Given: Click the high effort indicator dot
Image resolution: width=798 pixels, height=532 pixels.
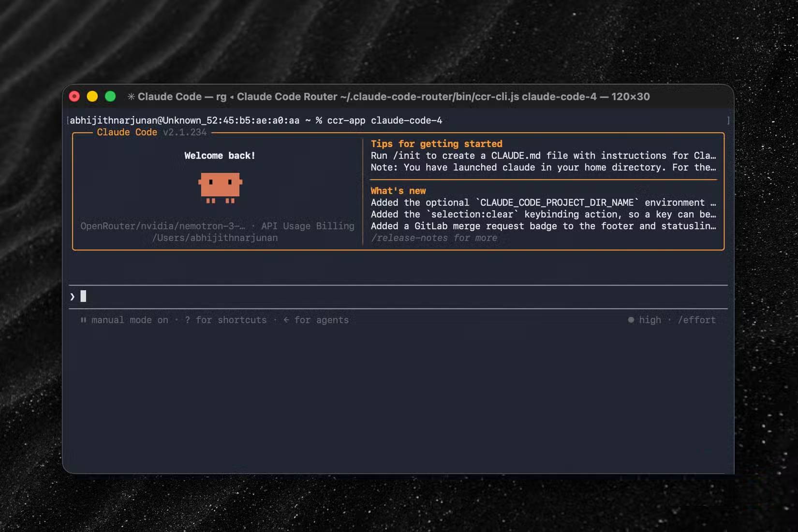Looking at the screenshot, I should 631,320.
